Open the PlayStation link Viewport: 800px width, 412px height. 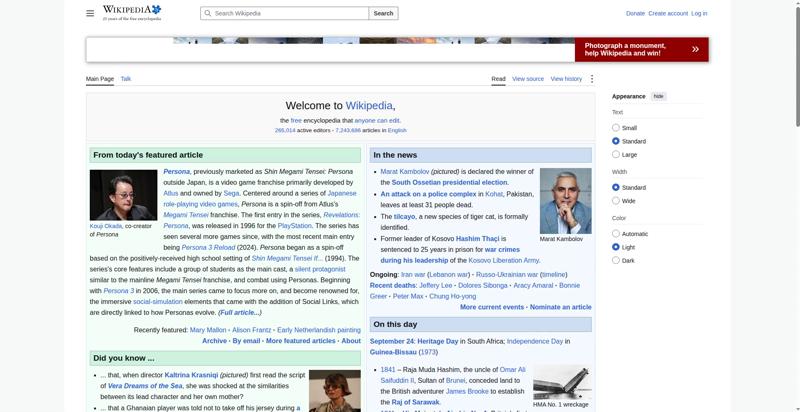[x=294, y=225]
